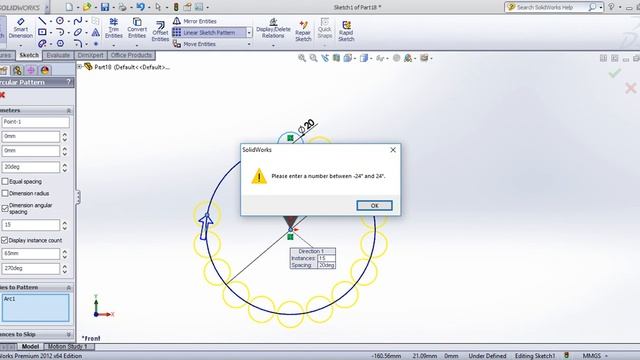This screenshot has width=640, height=360.
Task: Switch to the Office Products tab
Action: [131, 55]
